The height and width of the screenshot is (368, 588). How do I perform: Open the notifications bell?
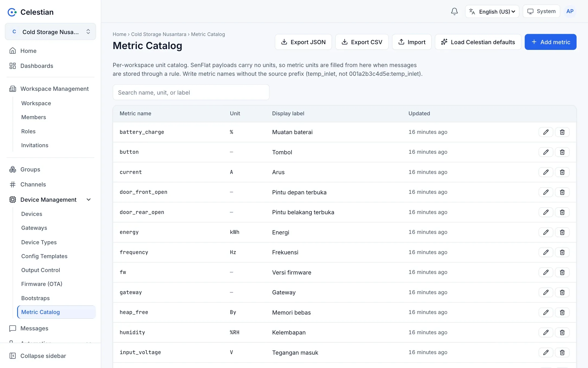click(x=454, y=11)
